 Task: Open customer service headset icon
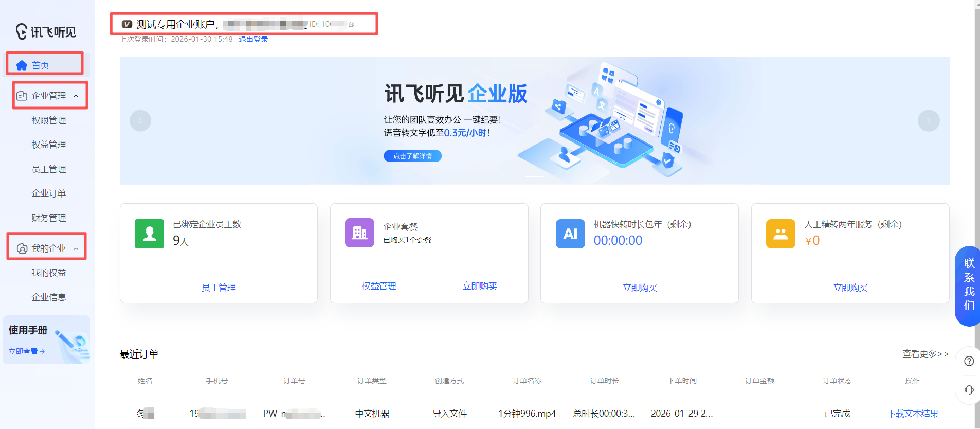pyautogui.click(x=969, y=389)
